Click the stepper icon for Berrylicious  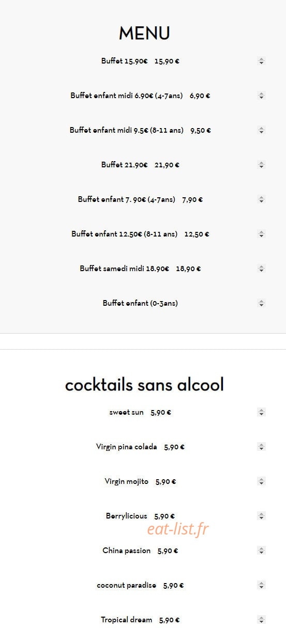[x=261, y=516]
